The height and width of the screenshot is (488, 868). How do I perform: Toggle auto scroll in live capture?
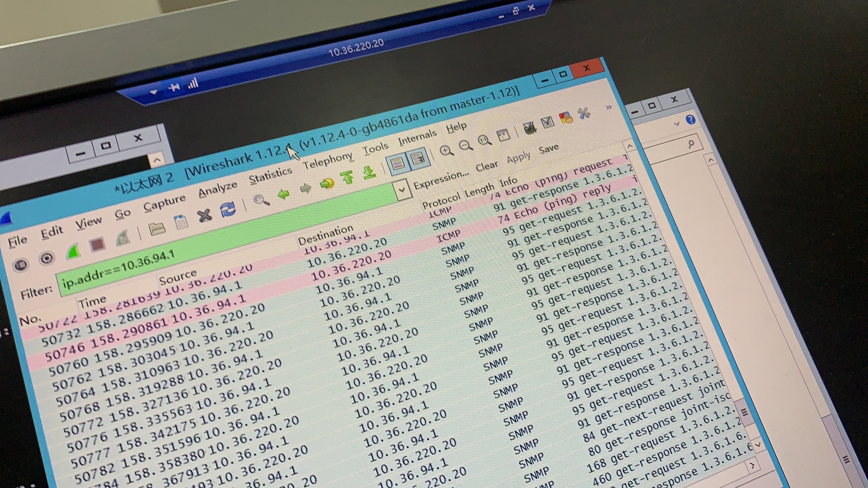(417, 159)
